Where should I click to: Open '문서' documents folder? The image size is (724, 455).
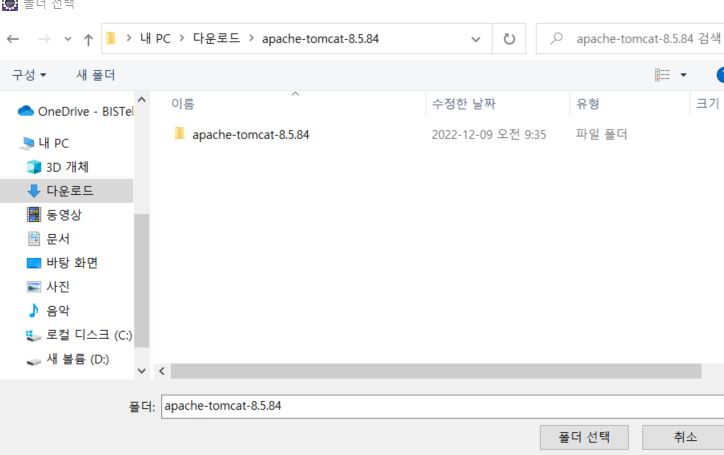pos(58,239)
